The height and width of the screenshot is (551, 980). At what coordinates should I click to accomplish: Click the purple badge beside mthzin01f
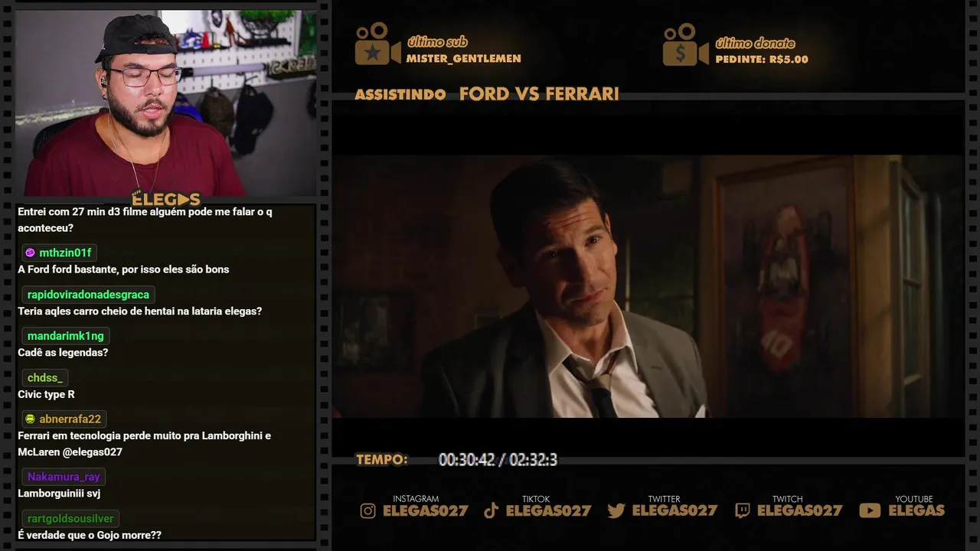click(x=30, y=253)
